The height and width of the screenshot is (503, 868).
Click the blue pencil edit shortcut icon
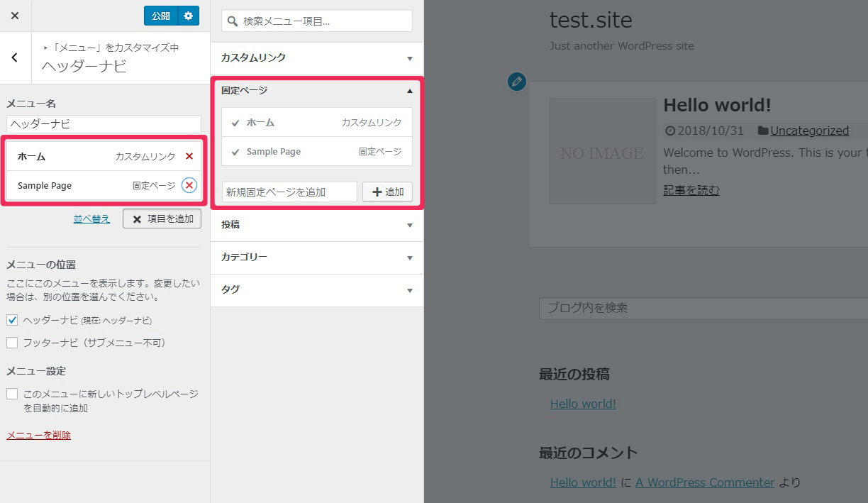[517, 82]
